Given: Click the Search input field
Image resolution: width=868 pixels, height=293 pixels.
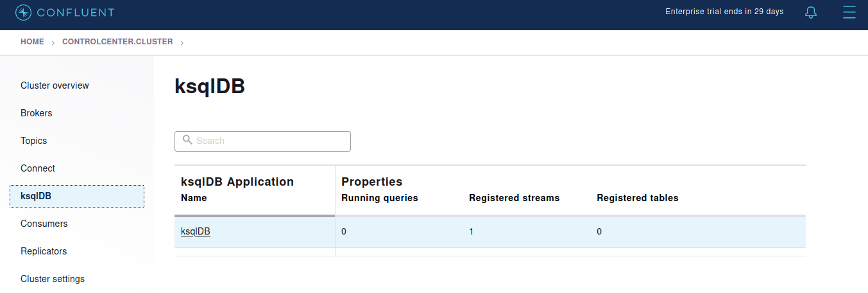Looking at the screenshot, I should (269, 141).
